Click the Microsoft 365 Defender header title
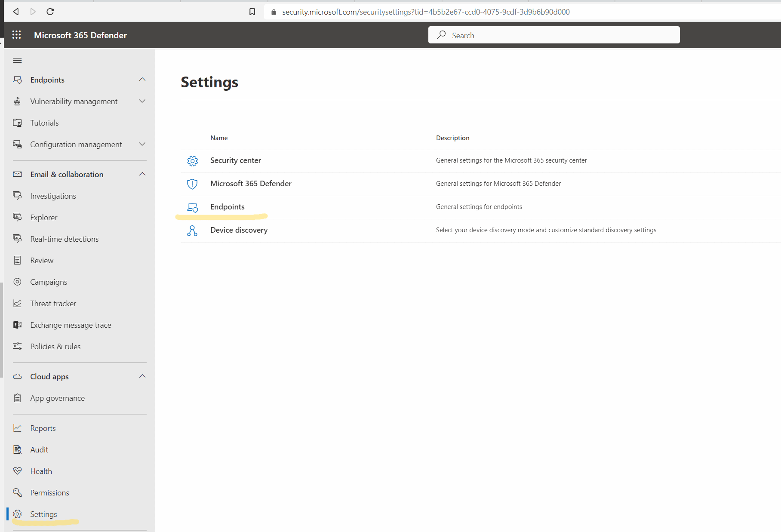Viewport: 781px width, 532px height. (x=80, y=35)
